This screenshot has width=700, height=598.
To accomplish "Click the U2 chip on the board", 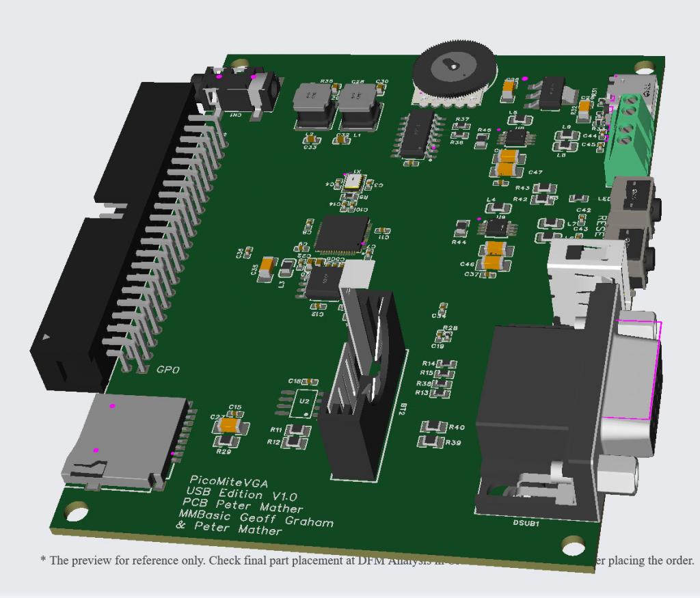I will (304, 403).
